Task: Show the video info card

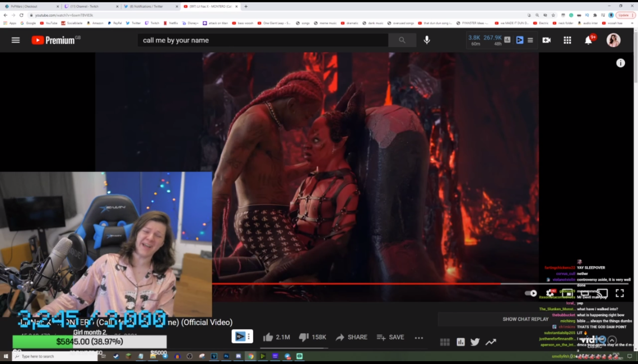Action: (620, 63)
